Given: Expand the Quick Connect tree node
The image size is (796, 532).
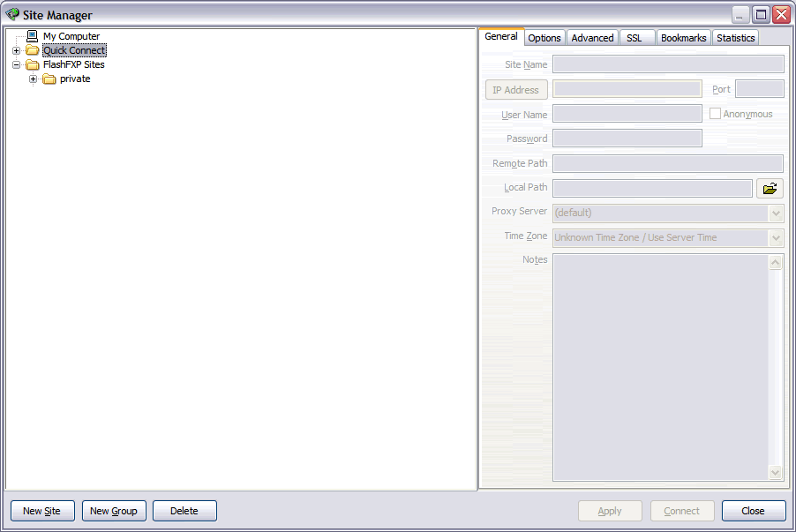Looking at the screenshot, I should [x=16, y=51].
